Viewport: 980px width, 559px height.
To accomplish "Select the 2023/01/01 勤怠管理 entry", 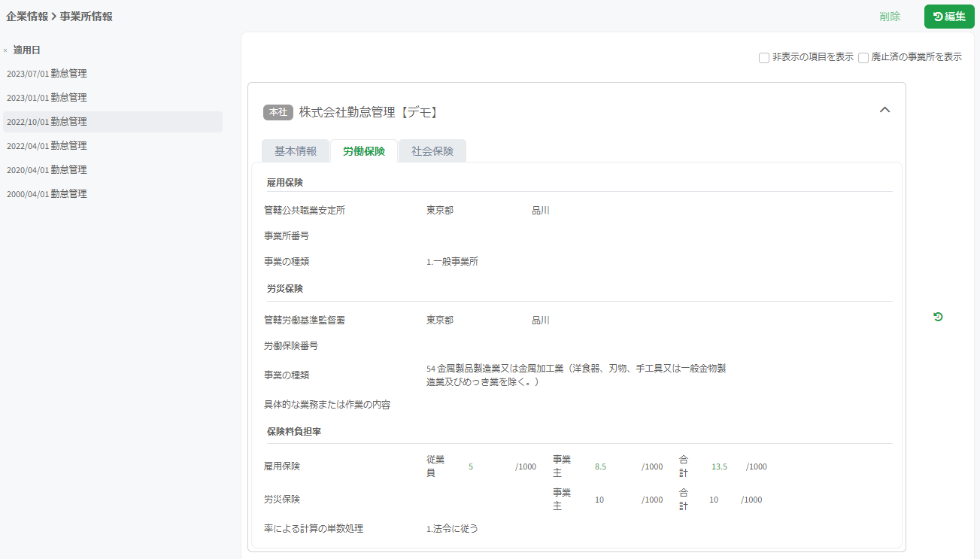I will (111, 98).
